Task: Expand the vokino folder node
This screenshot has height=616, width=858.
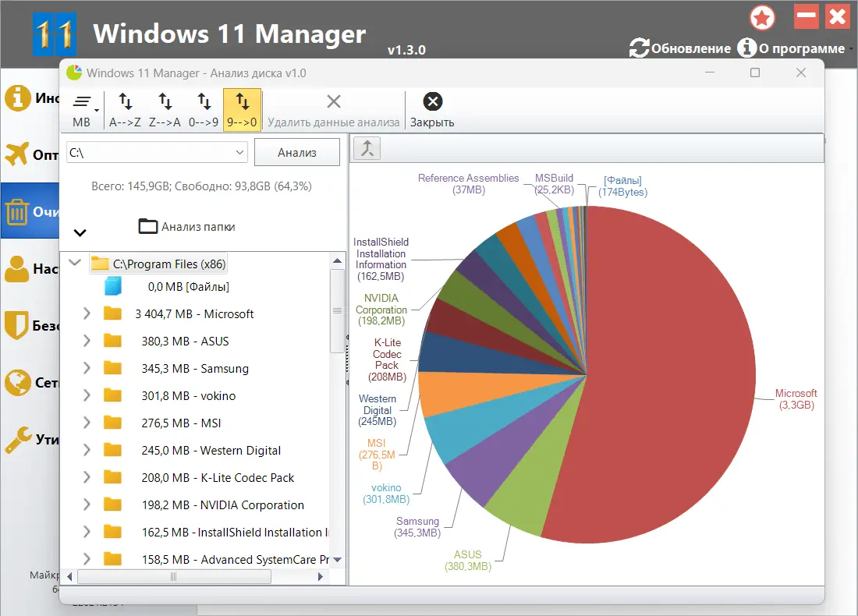Action: coord(87,395)
